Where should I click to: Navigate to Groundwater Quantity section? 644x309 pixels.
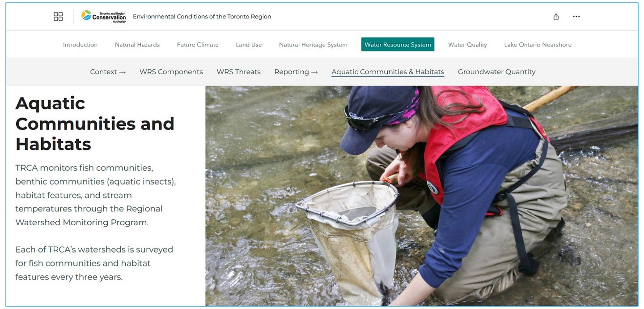[x=496, y=72]
